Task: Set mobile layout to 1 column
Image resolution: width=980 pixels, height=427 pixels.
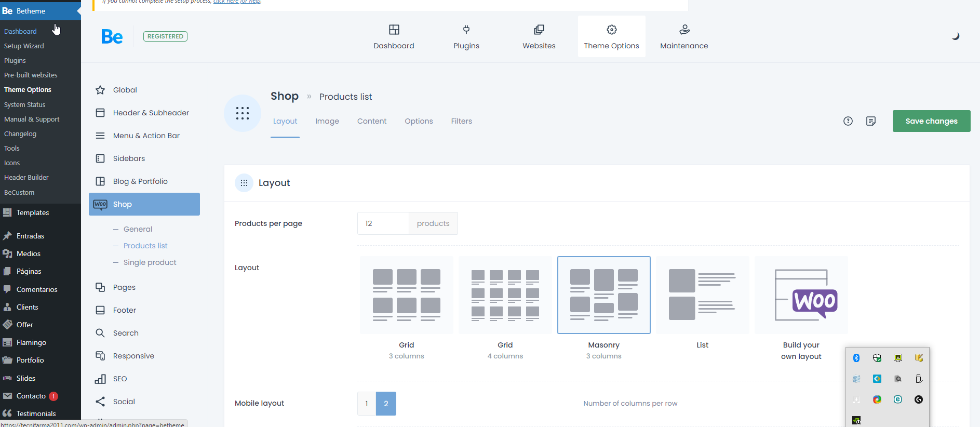Action: pyautogui.click(x=367, y=404)
